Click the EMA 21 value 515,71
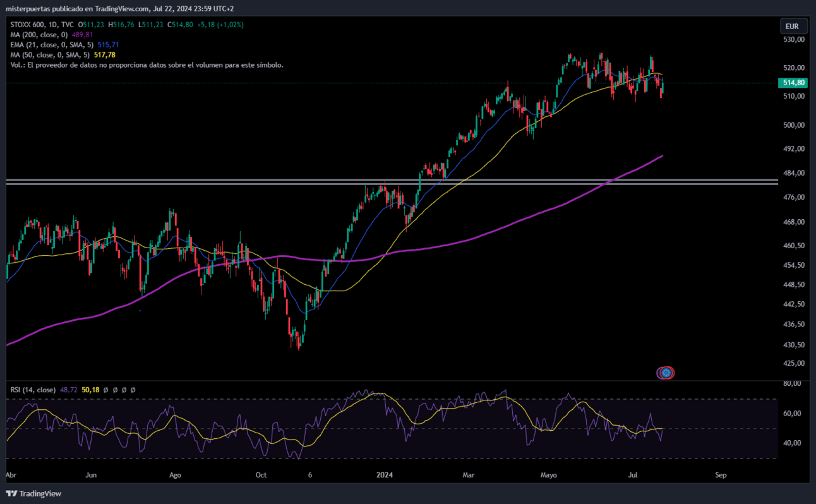The width and height of the screenshot is (816, 504). (x=109, y=45)
